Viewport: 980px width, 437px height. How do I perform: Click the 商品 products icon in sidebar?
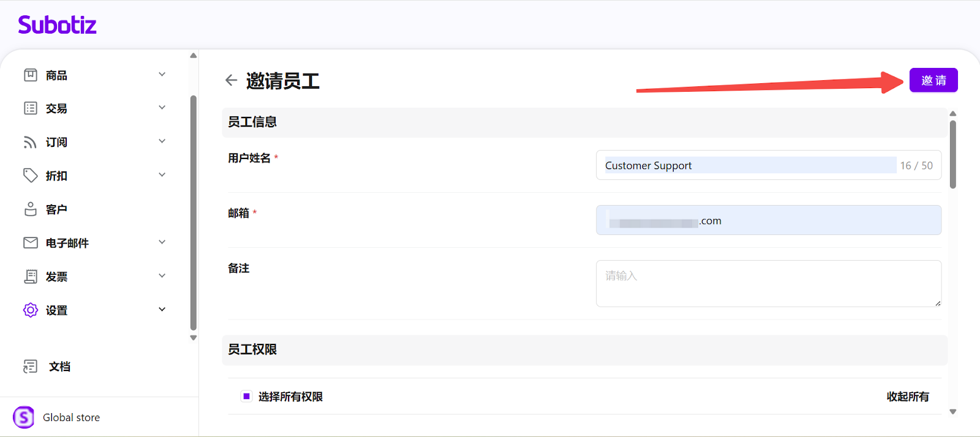point(30,75)
